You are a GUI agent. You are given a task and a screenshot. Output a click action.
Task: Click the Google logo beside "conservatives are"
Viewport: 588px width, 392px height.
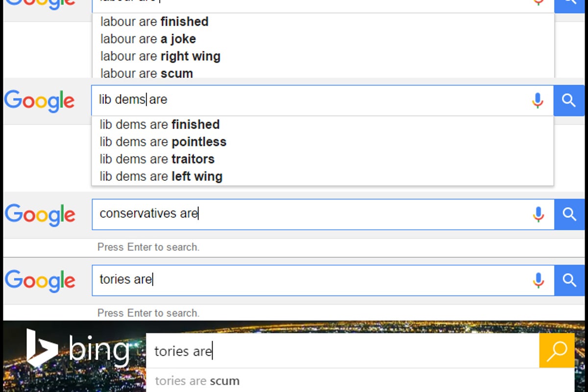(x=39, y=214)
